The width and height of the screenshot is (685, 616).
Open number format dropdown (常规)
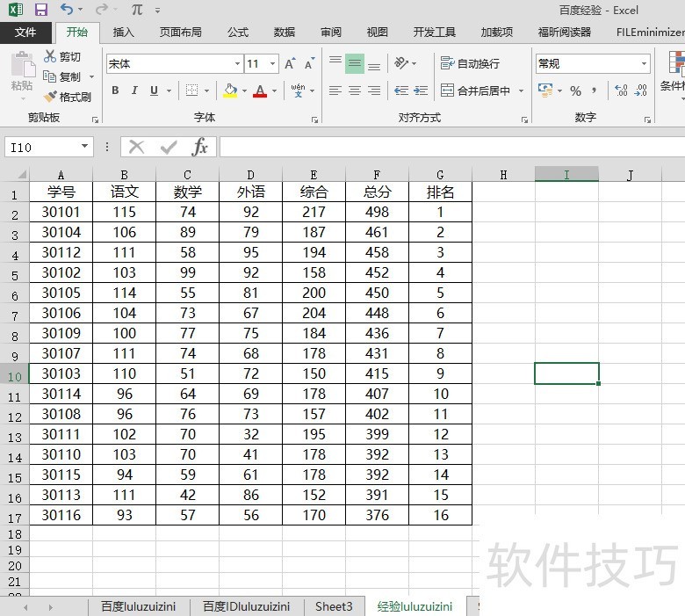pos(644,64)
